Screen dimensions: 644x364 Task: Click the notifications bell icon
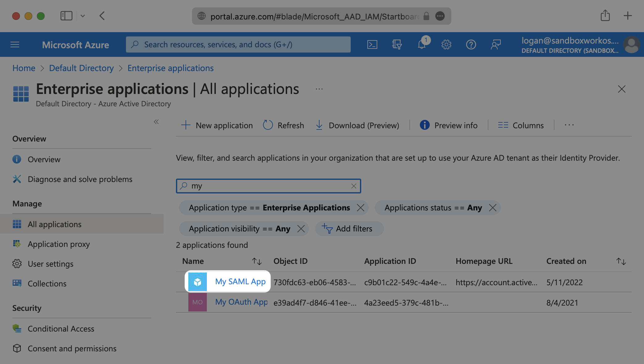click(422, 44)
